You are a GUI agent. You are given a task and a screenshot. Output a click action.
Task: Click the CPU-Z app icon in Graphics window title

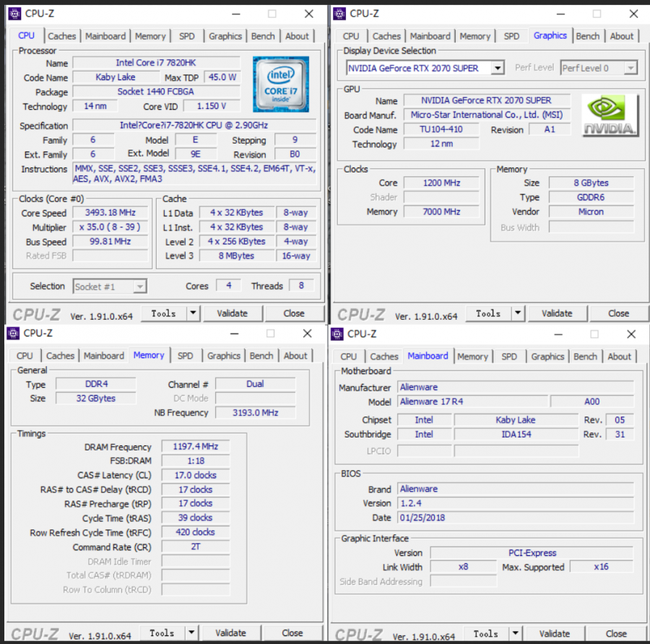339,14
